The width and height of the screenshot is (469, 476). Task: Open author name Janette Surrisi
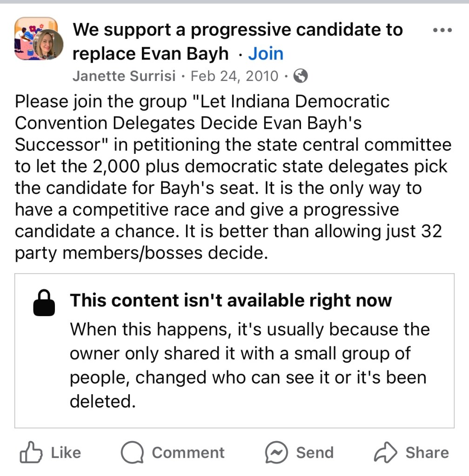point(124,76)
